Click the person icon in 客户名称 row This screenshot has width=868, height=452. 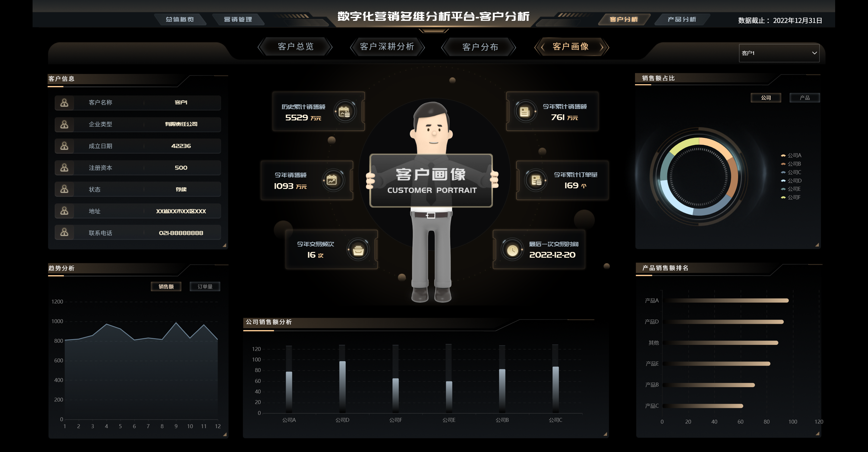(64, 102)
